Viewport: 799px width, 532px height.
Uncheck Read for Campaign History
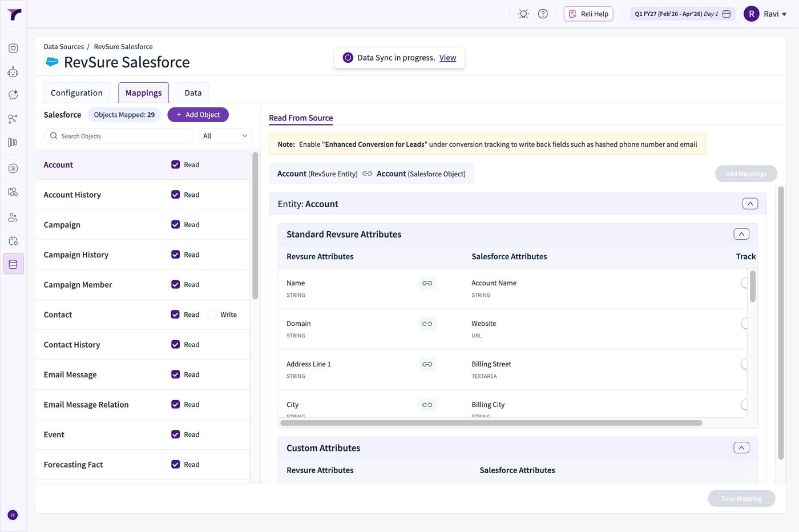point(175,255)
